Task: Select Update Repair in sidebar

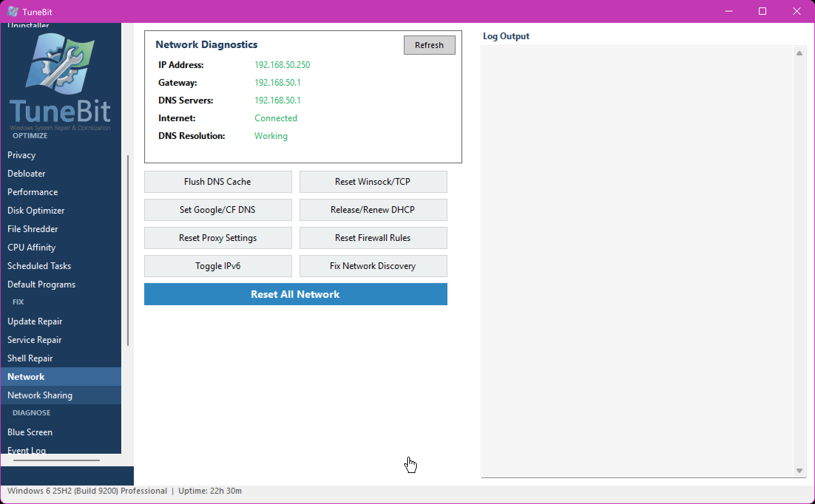Action: click(61, 321)
